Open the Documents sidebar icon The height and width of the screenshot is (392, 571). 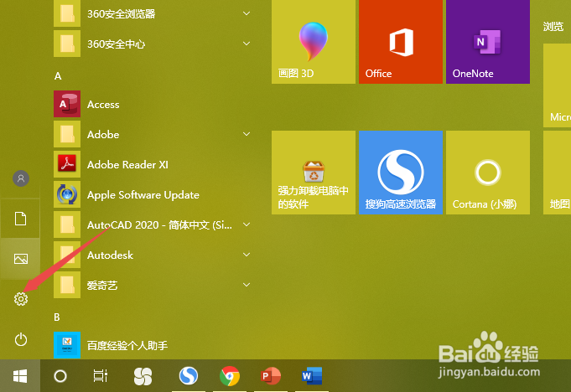pyautogui.click(x=20, y=219)
